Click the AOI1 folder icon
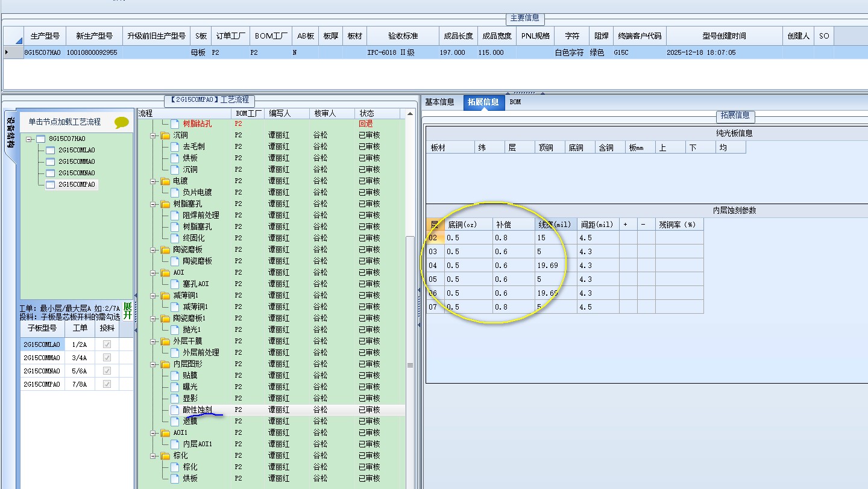The width and height of the screenshot is (868, 489). click(165, 432)
